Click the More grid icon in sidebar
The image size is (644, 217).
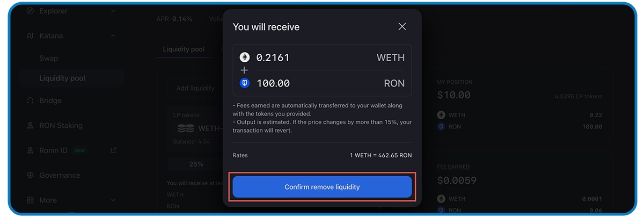pos(30,200)
